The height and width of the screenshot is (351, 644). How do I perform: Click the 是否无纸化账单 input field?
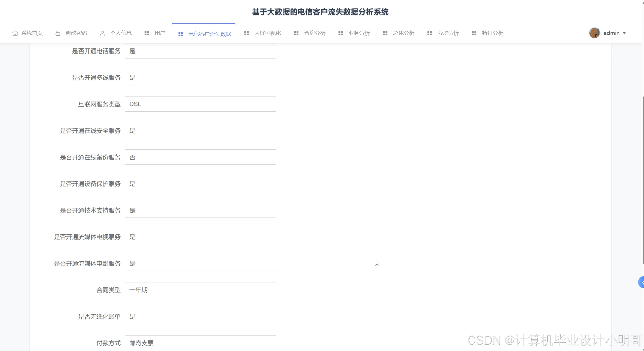pyautogui.click(x=200, y=316)
